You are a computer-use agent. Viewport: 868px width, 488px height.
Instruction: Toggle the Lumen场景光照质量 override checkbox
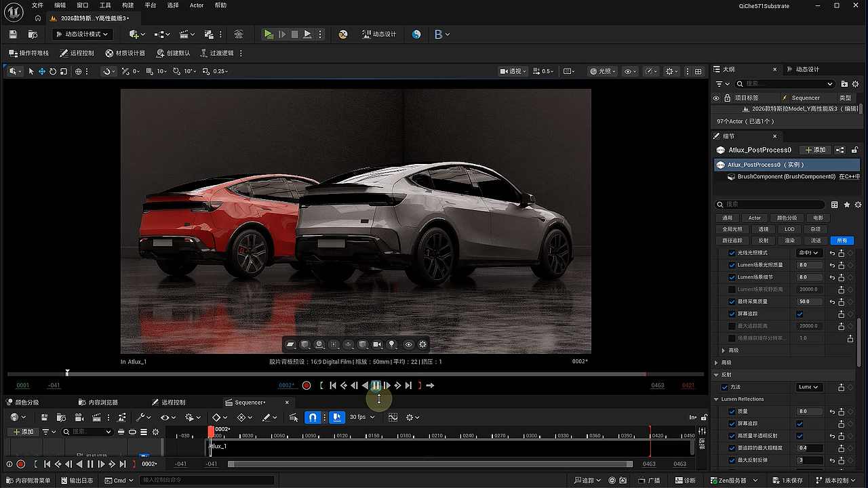(732, 265)
